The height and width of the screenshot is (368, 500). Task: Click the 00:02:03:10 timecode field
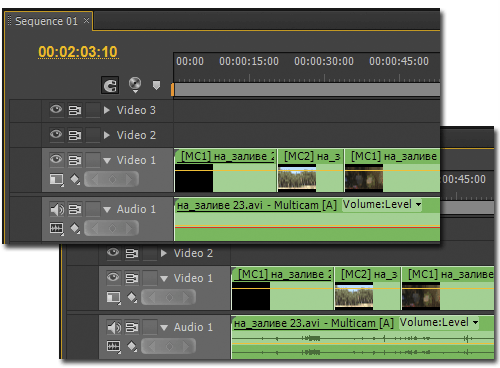tap(78, 52)
